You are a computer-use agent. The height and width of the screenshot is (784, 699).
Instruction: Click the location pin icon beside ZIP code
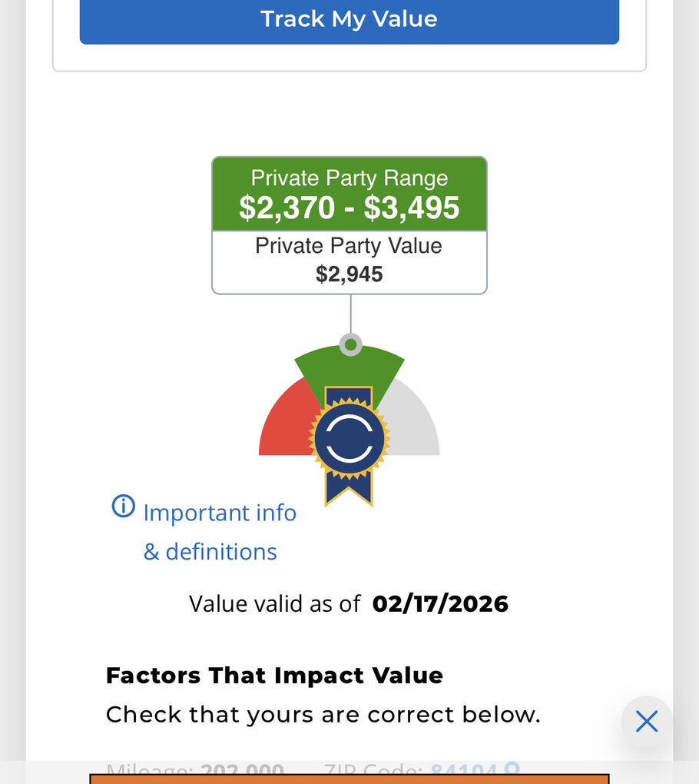(512, 769)
